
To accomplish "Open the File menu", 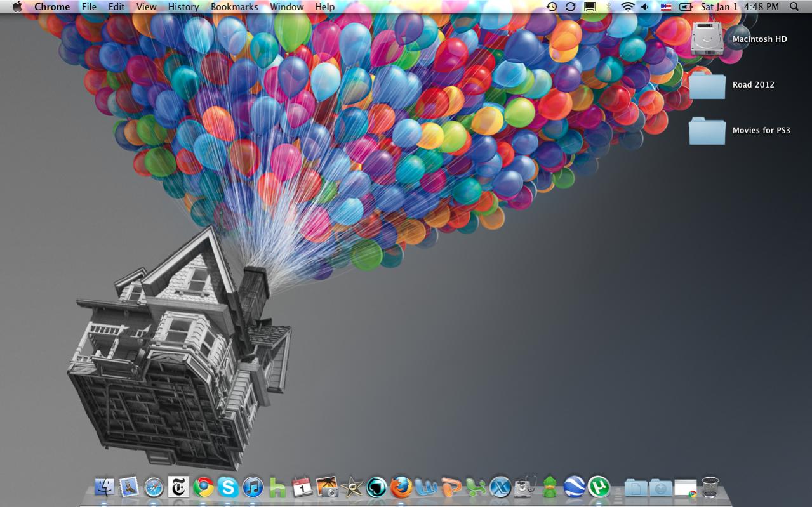I will coord(89,7).
